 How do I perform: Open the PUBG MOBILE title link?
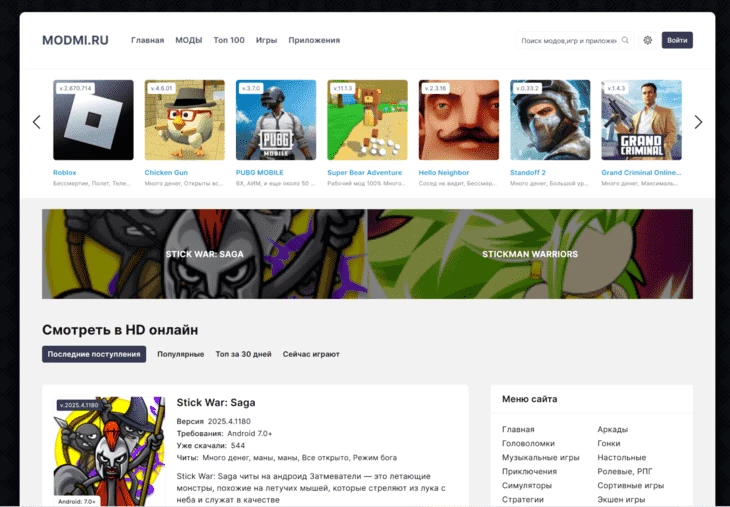coord(259,172)
